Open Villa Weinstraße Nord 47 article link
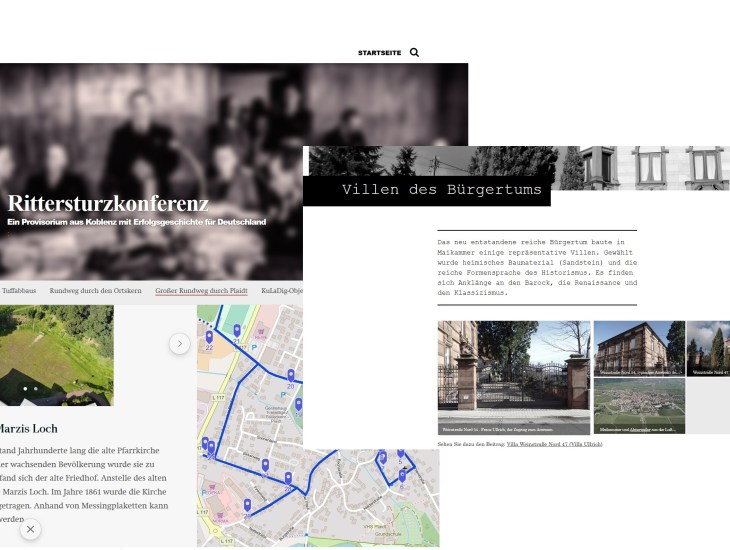730x550 pixels. coord(554,442)
